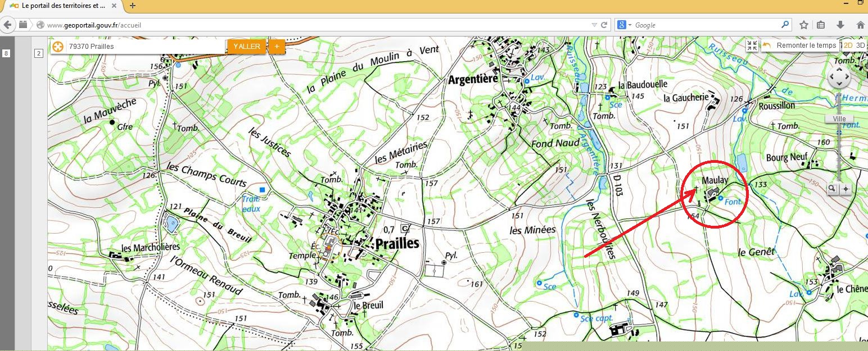Open a new browser tab
Viewport: 868px width, 351px height.
pyautogui.click(x=133, y=6)
